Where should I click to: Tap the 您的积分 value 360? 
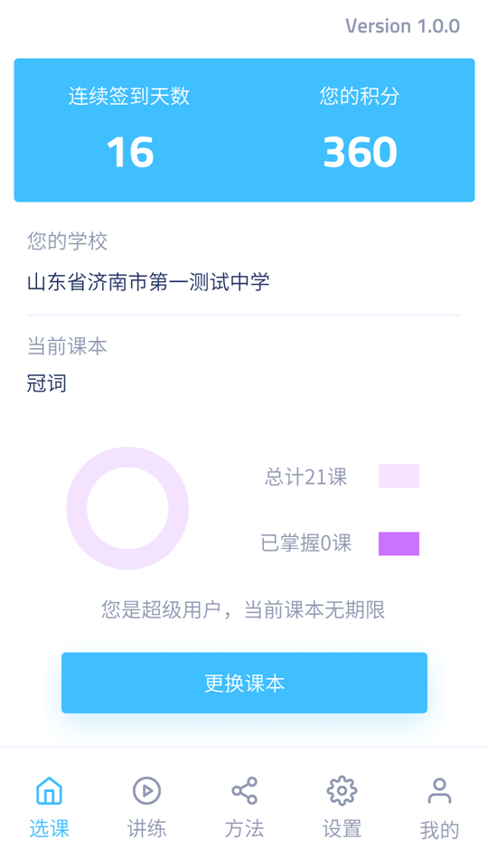(x=361, y=152)
